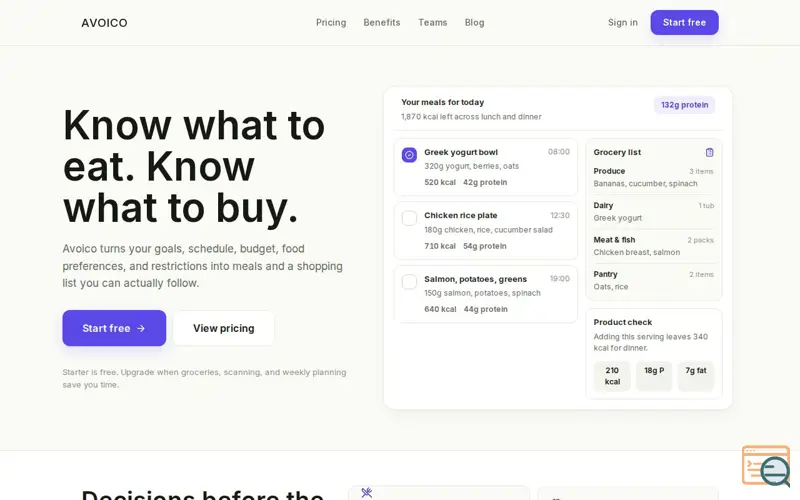The image size is (800, 500).
Task: Click the View pricing button
Action: [223, 328]
